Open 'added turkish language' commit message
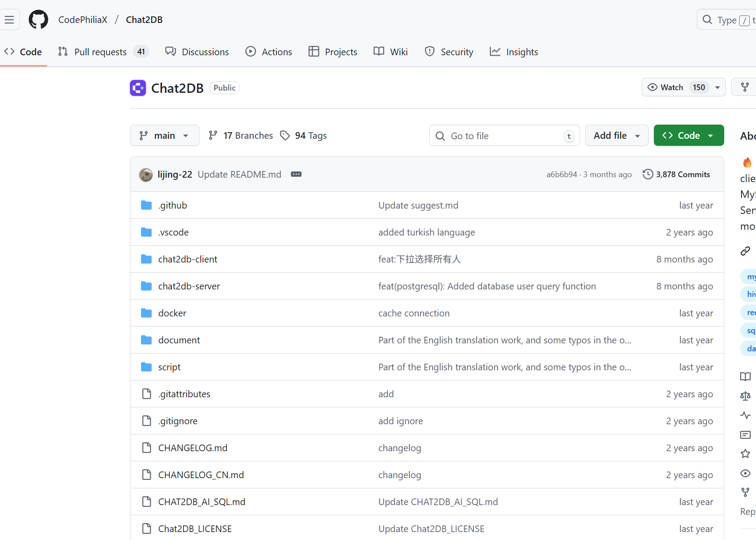This screenshot has height=540, width=756. point(427,232)
